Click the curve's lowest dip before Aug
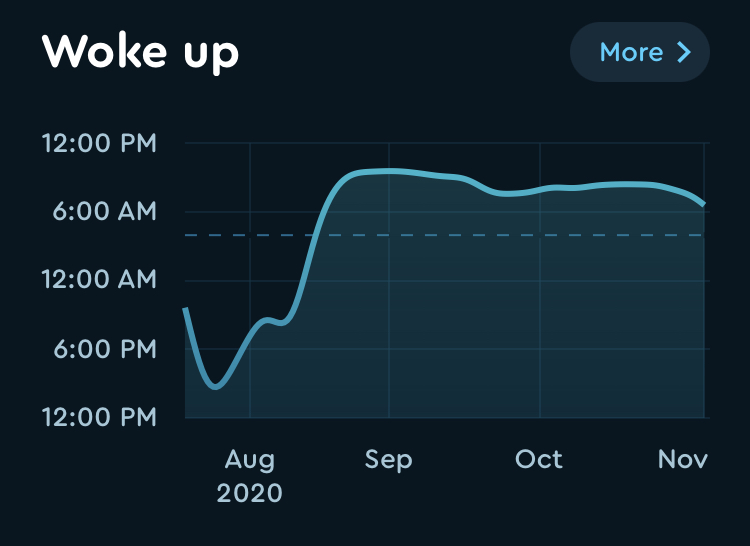750x546 pixels. tap(215, 385)
